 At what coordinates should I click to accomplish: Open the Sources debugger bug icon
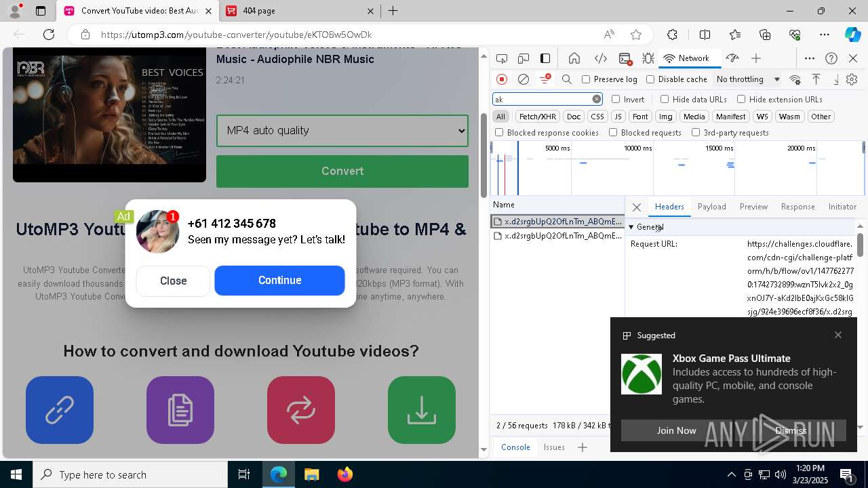point(648,58)
